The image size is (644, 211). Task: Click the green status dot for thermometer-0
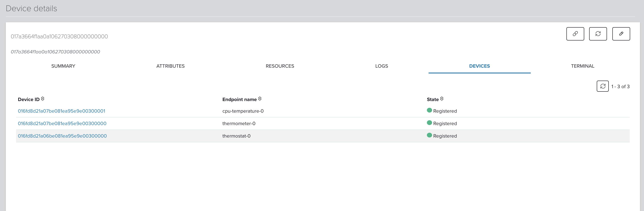point(429,123)
